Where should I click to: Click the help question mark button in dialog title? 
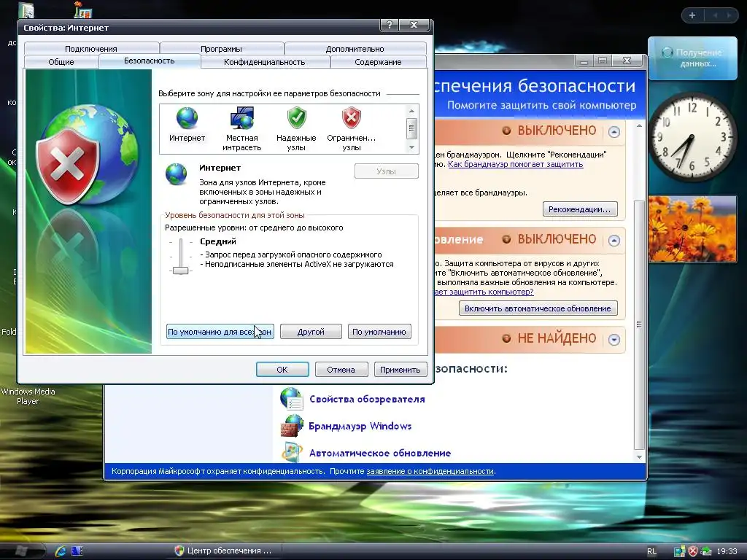[390, 26]
